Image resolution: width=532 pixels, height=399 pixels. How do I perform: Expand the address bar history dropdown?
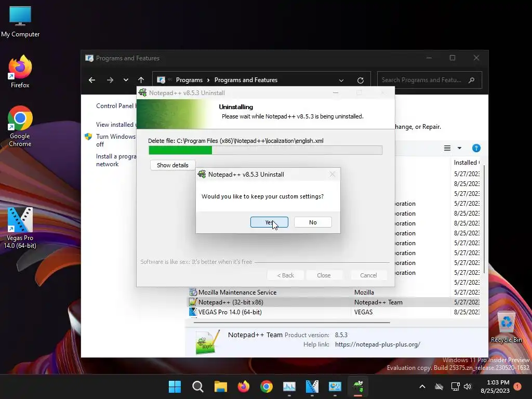tap(341, 81)
